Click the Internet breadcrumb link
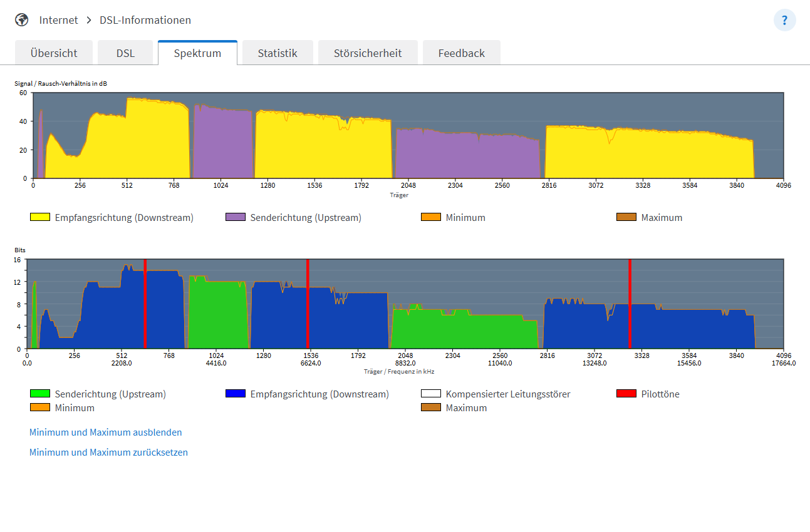The width and height of the screenshot is (810, 532). point(58,20)
